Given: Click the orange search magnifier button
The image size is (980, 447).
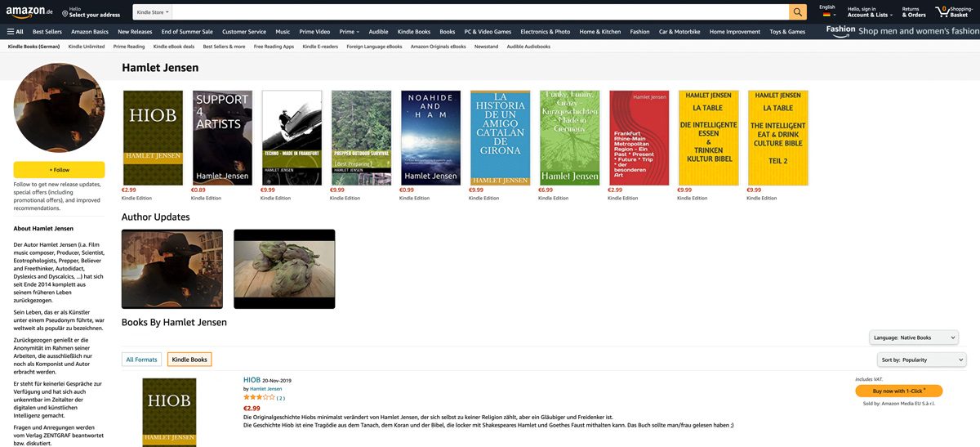Looking at the screenshot, I should pyautogui.click(x=798, y=12).
